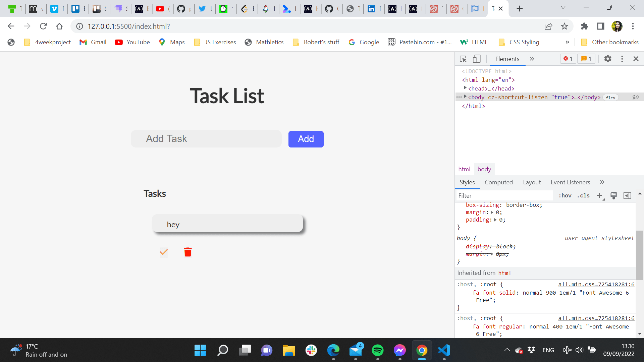Click the orange checkmark to complete task

pyautogui.click(x=164, y=252)
